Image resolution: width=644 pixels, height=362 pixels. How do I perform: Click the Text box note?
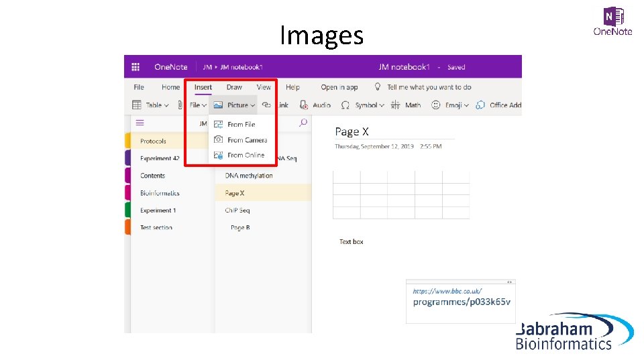[x=351, y=242]
